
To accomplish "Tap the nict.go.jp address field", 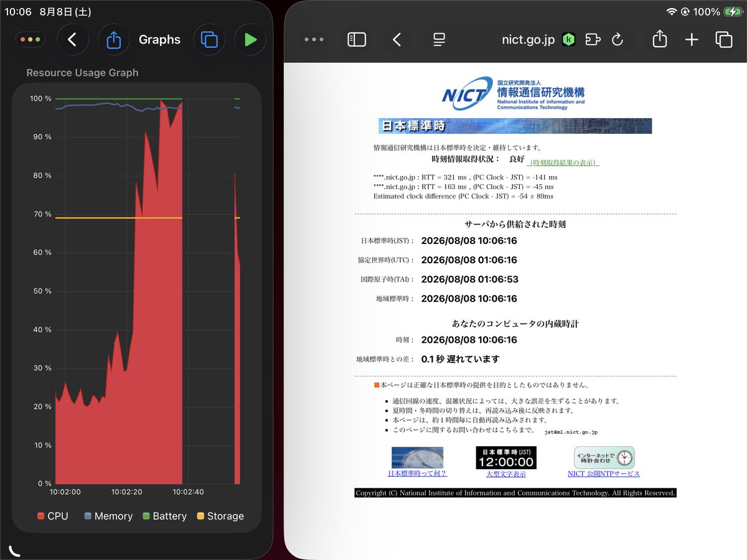I will coord(528,40).
